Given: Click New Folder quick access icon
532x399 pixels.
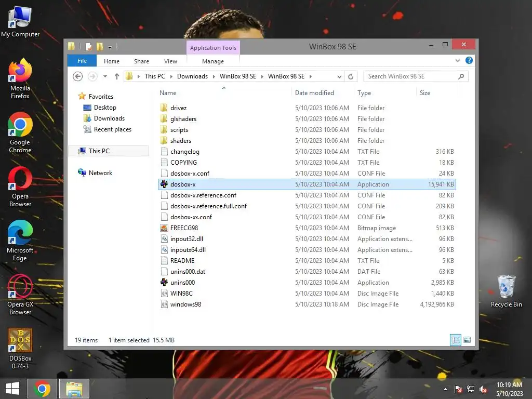Looking at the screenshot, I should 99,46.
